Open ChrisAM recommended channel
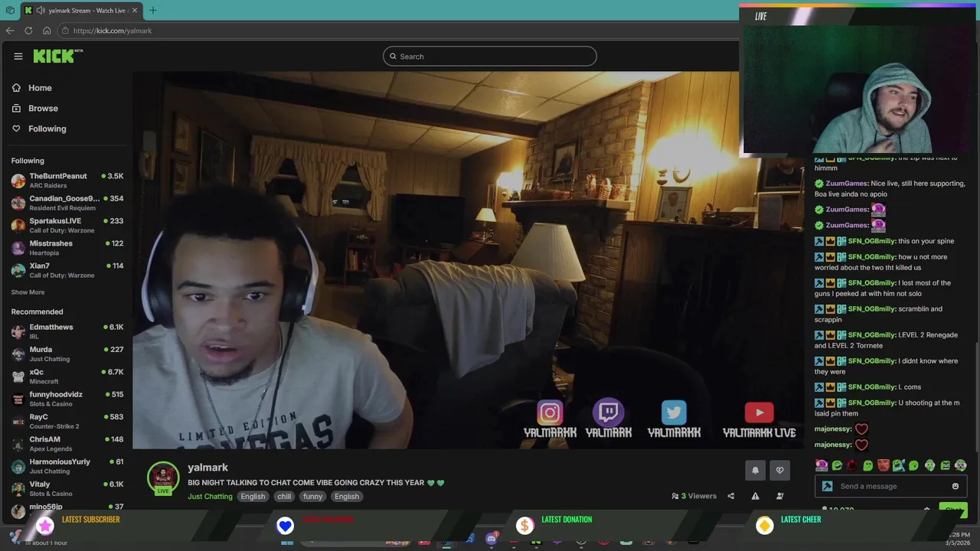The height and width of the screenshot is (551, 980). [x=67, y=444]
